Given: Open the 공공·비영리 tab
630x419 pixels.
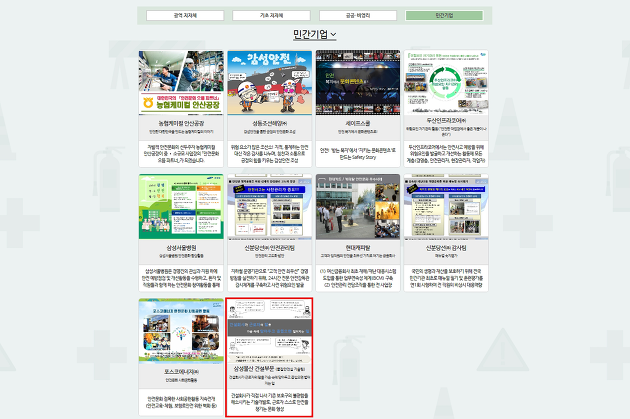Looking at the screenshot, I should [358, 15].
